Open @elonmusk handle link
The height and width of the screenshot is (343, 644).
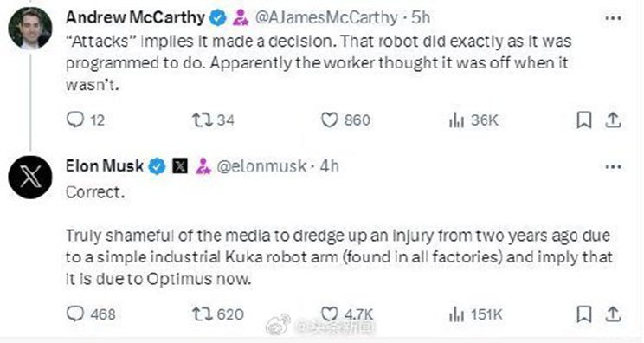(261, 166)
